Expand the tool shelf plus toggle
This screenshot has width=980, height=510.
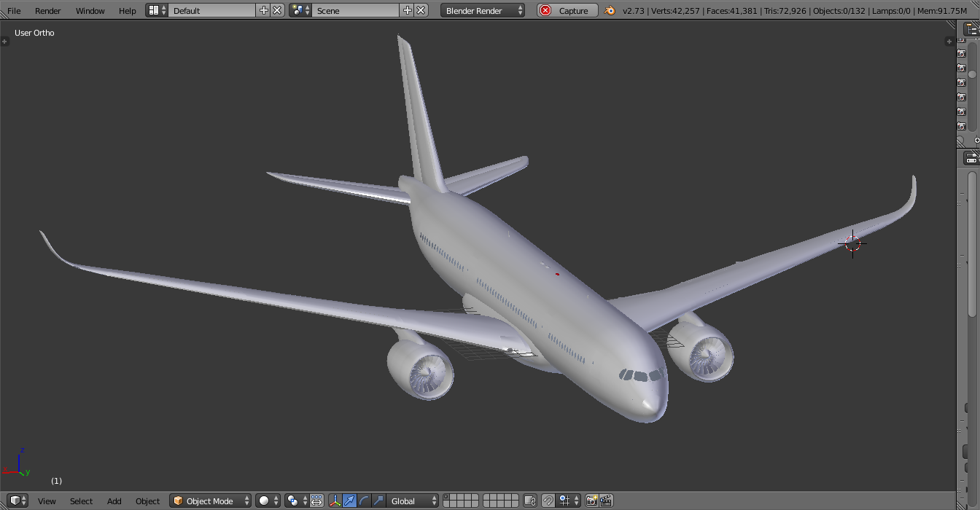click(4, 42)
